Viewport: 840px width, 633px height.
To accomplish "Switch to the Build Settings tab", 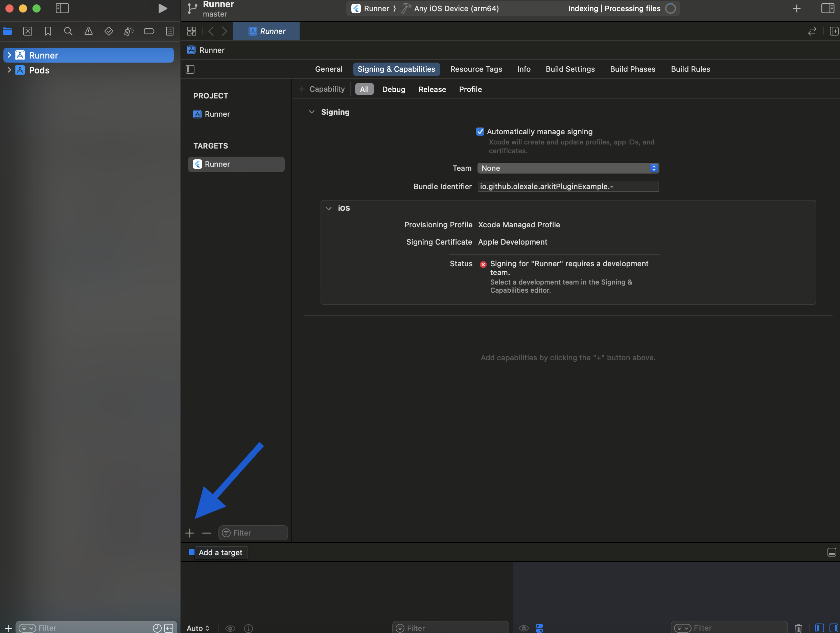I will [570, 69].
